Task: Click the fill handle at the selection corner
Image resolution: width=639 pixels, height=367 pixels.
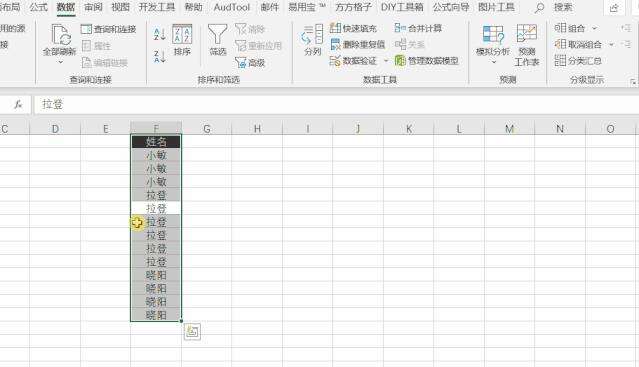Action: tap(181, 321)
